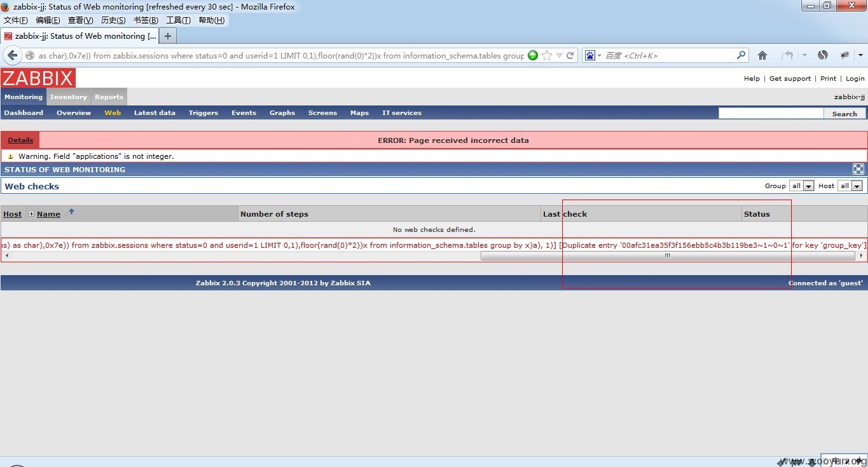This screenshot has height=467, width=868.
Task: Click the Last check column header
Action: (565, 214)
